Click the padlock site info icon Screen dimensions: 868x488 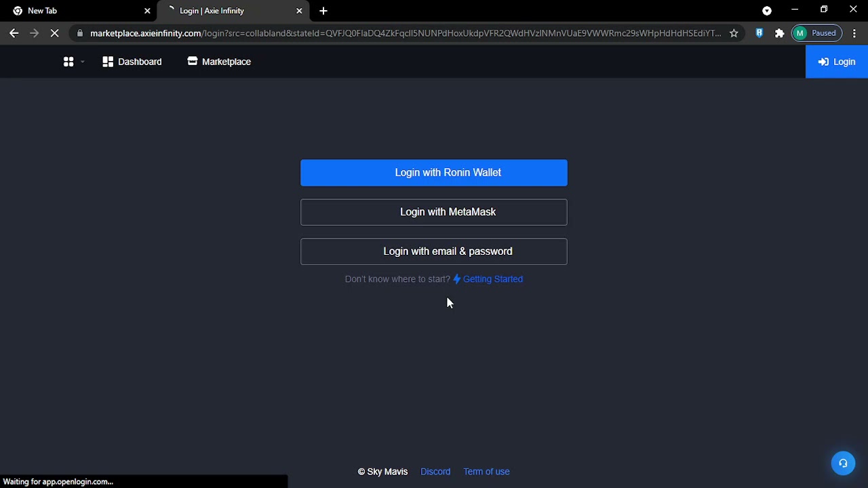81,33
